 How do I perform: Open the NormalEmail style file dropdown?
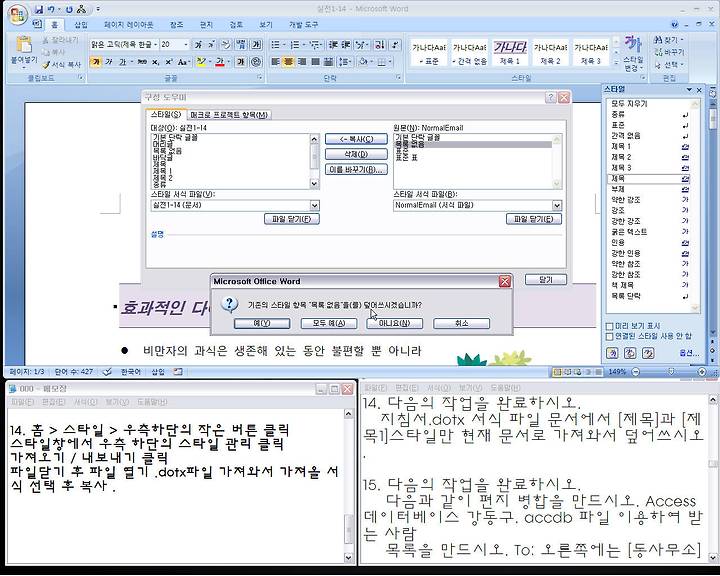(557, 205)
